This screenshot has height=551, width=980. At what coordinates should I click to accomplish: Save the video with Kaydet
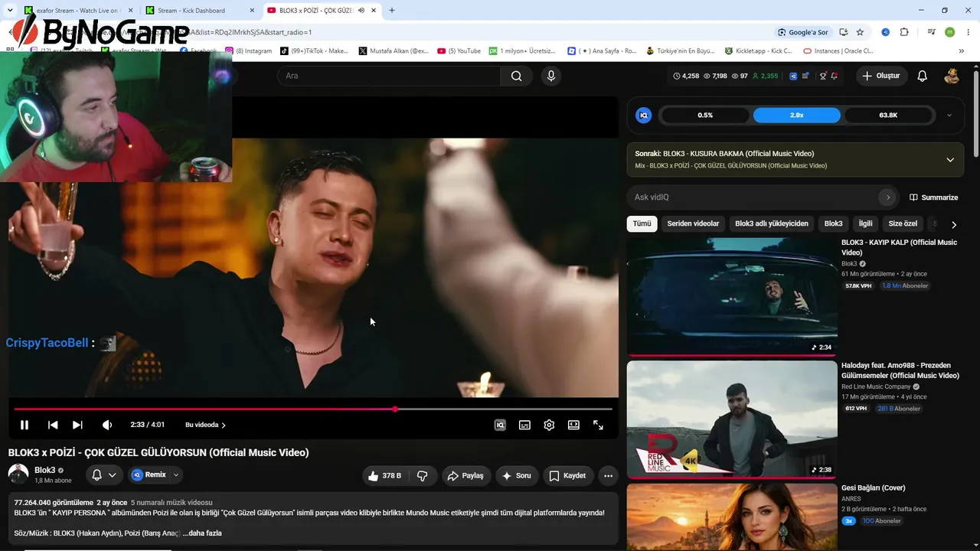(567, 475)
